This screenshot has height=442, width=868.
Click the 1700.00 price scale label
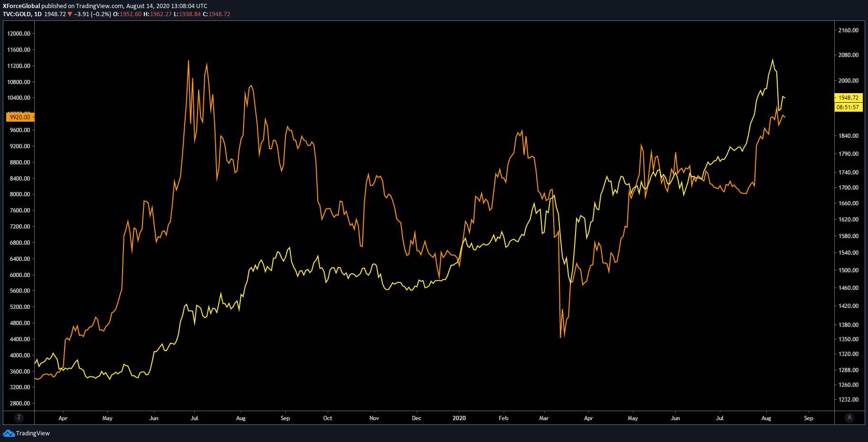[x=849, y=188]
